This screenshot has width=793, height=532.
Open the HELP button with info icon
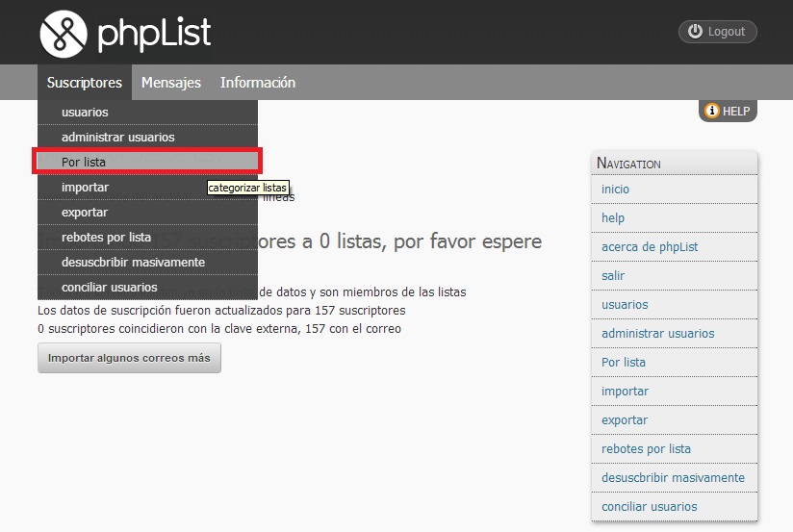727,111
